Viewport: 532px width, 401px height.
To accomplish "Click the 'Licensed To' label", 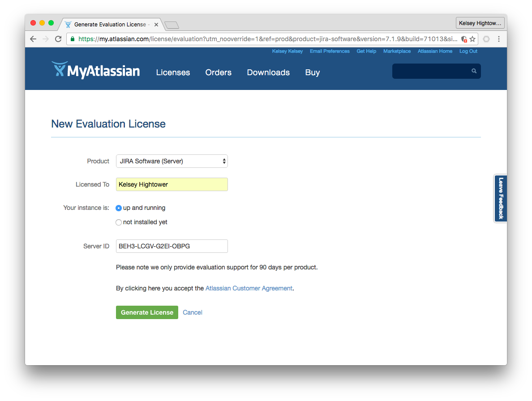I will coord(92,184).
